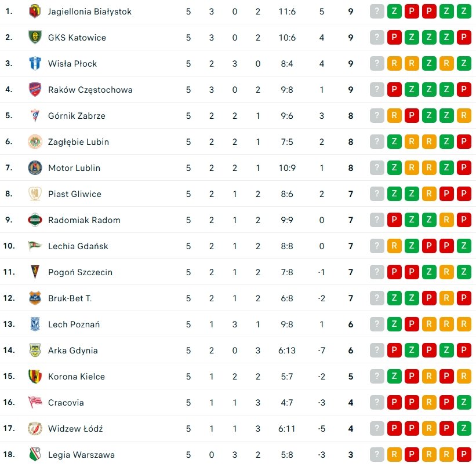This screenshot has width=476, height=467.
Task: Click the GKS Katowice team logo
Action: tap(35, 38)
